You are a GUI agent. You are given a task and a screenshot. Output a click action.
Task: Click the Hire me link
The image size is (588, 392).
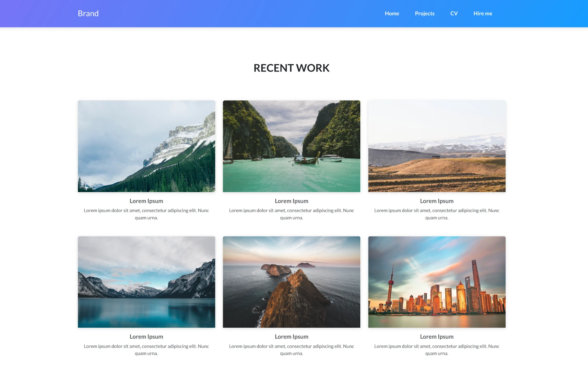(482, 13)
